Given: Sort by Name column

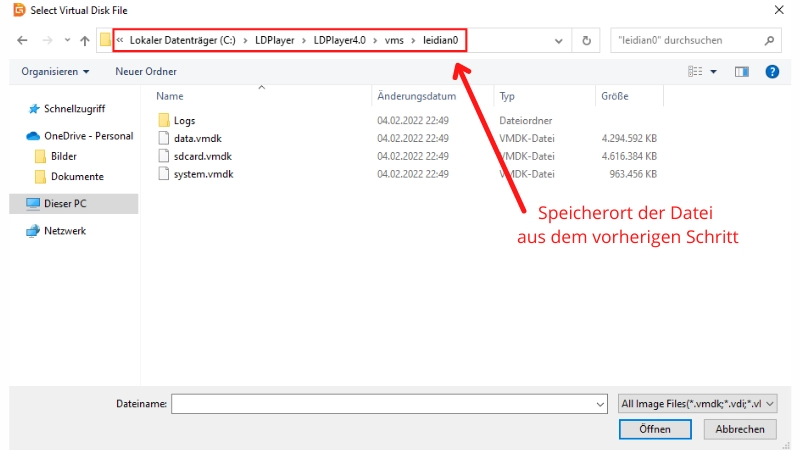Looking at the screenshot, I should coord(169,96).
